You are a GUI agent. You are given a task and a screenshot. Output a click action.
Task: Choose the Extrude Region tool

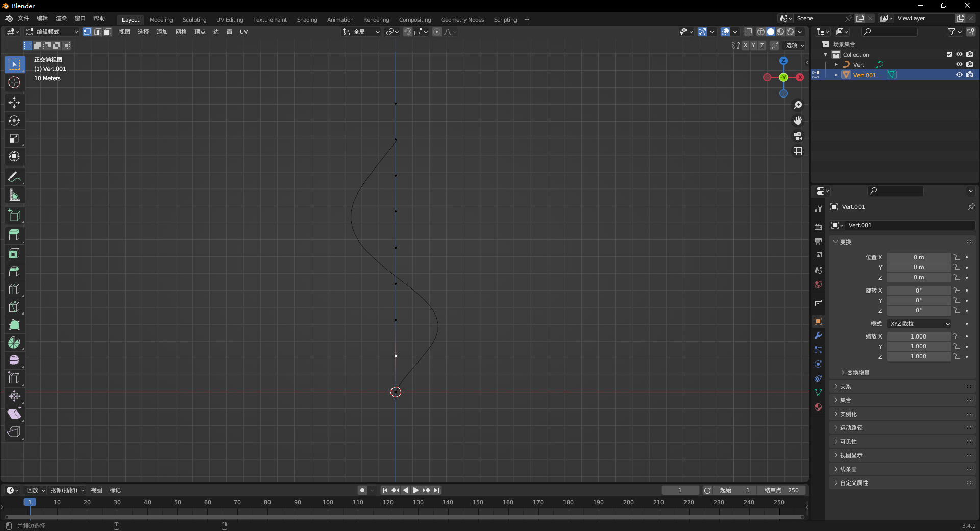pyautogui.click(x=14, y=235)
